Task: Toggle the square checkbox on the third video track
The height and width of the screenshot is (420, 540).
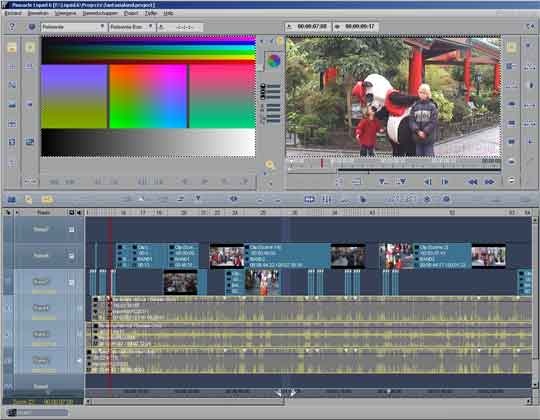Action: click(x=71, y=283)
